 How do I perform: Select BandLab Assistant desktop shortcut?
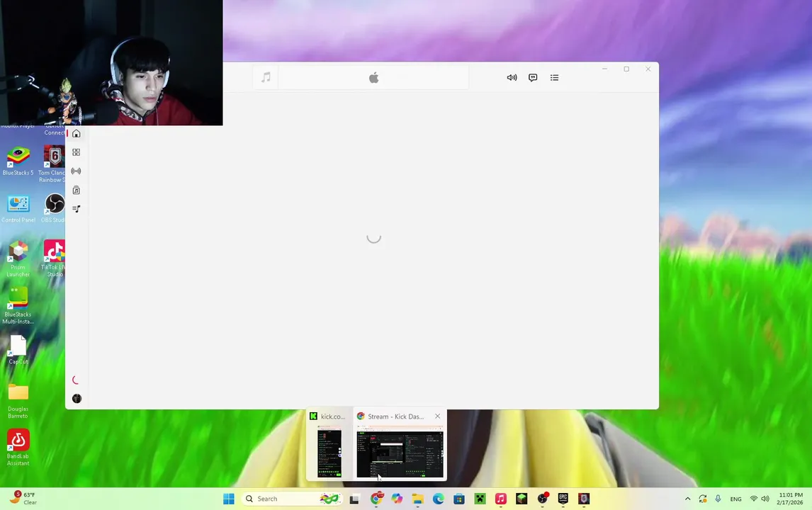click(18, 448)
